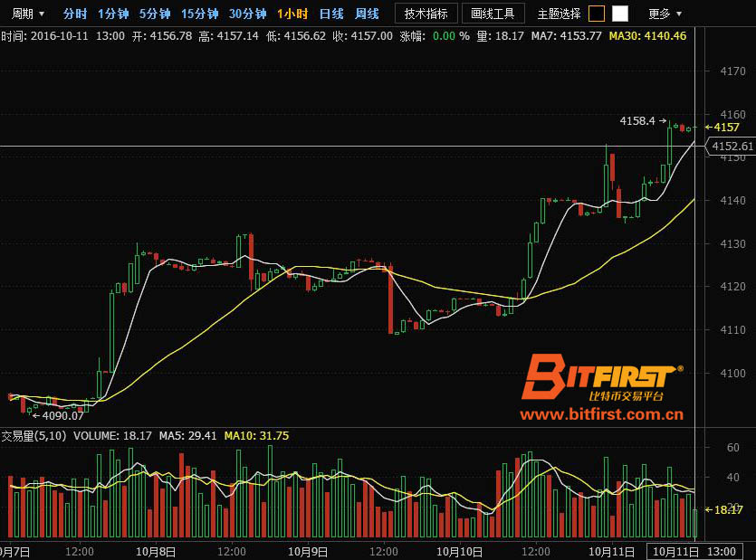Click the MA30: 4140.46 indicator value
The width and height of the screenshot is (756, 560).
[x=647, y=36]
